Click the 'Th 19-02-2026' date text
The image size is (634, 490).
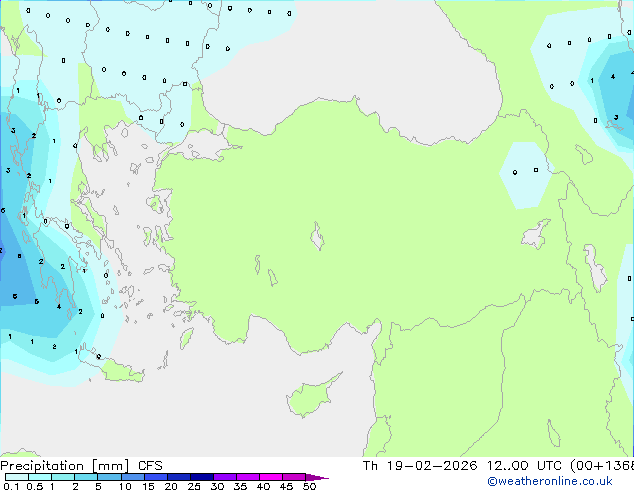click(x=420, y=466)
